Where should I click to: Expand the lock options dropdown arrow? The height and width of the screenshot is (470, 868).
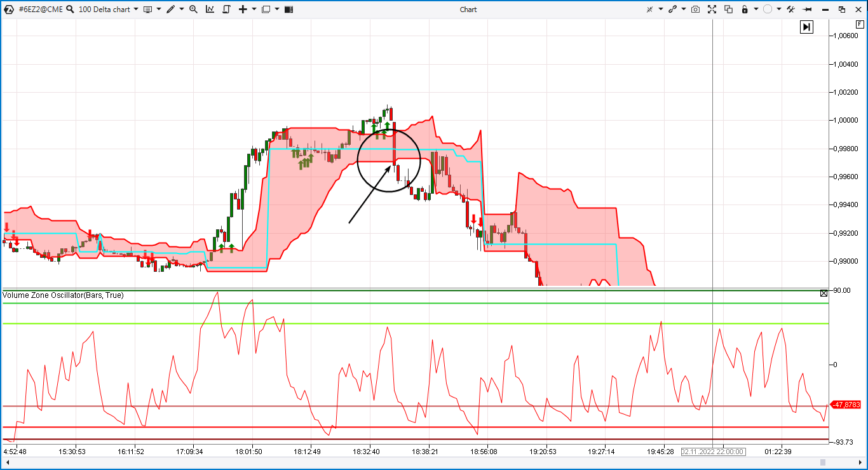755,10
